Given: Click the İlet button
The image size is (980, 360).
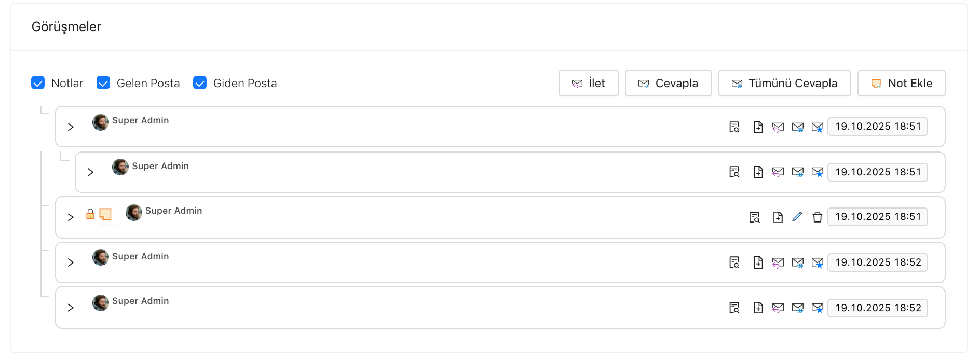Looking at the screenshot, I should [588, 83].
